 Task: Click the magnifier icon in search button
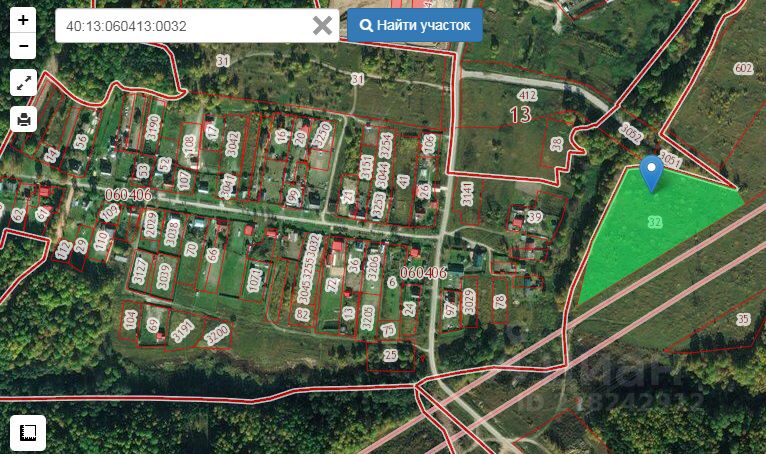tap(366, 25)
